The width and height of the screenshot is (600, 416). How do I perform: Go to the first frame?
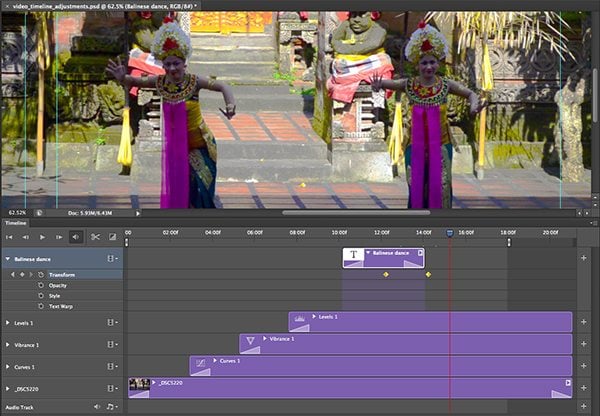pos(9,237)
